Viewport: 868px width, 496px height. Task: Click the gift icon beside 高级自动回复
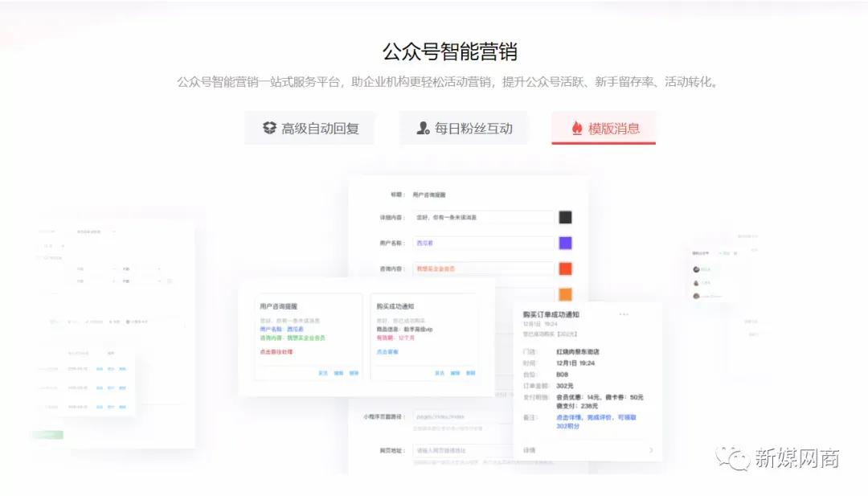tap(268, 128)
